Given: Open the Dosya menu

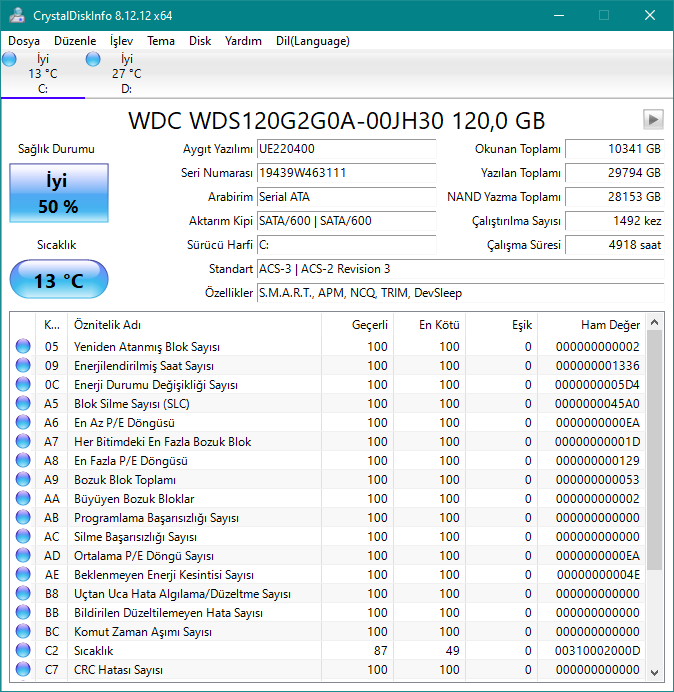Looking at the screenshot, I should [x=24, y=41].
